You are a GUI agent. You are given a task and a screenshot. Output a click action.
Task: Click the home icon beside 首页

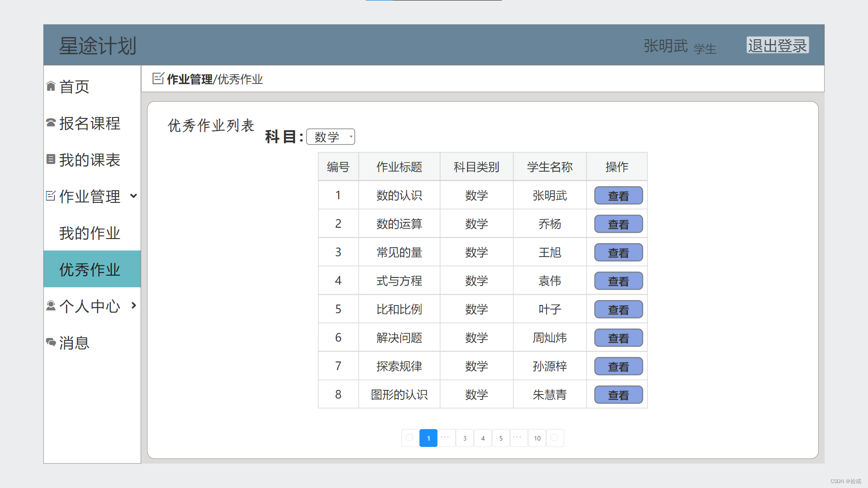(x=51, y=86)
